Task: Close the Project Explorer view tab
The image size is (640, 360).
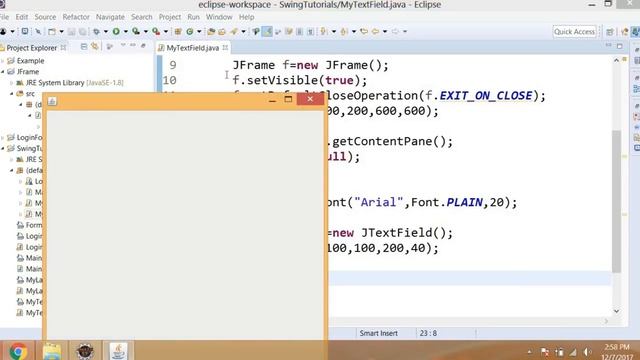Action: tap(63, 48)
